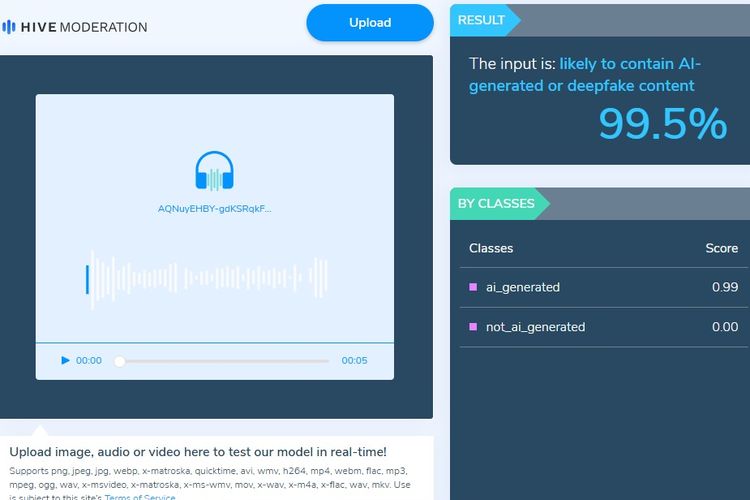Play the uploaded audio clip
The width and height of the screenshot is (750, 500).
pos(65,360)
